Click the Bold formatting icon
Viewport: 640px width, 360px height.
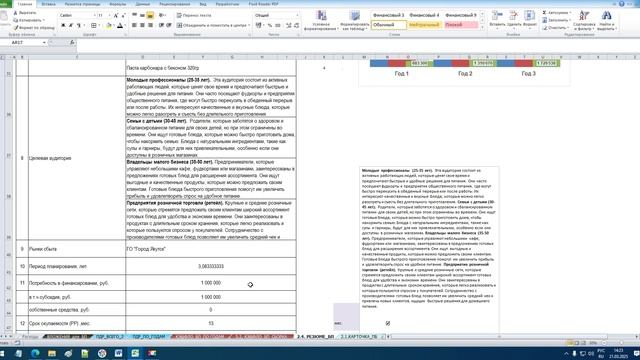pos(63,25)
